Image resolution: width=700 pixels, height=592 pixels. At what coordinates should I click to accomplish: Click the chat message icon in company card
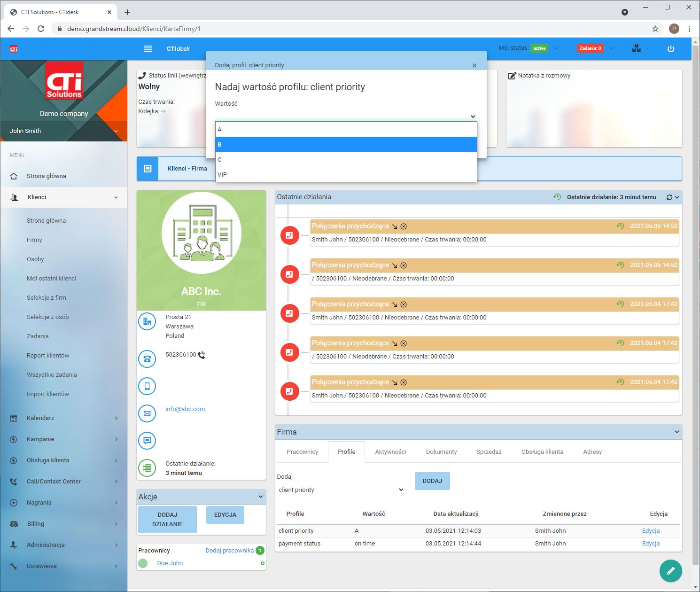pos(147,441)
